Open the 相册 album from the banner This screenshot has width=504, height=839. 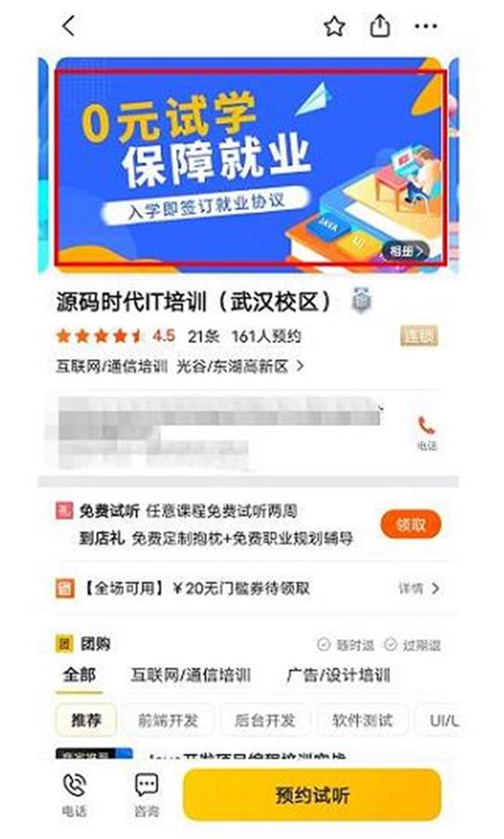tap(406, 251)
